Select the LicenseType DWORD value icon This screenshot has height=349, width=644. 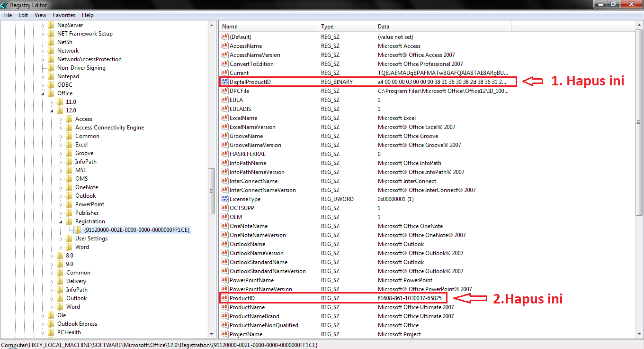(225, 199)
